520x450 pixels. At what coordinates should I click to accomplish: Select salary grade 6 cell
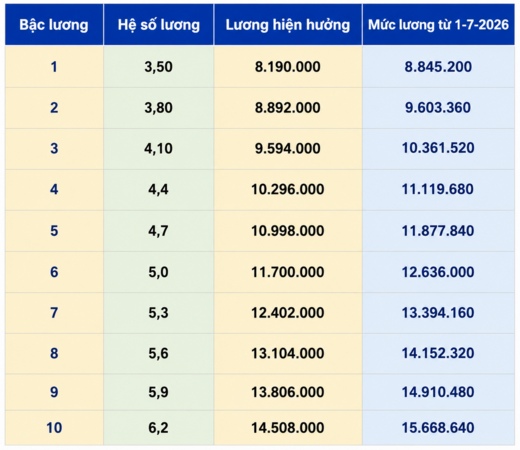tap(54, 272)
